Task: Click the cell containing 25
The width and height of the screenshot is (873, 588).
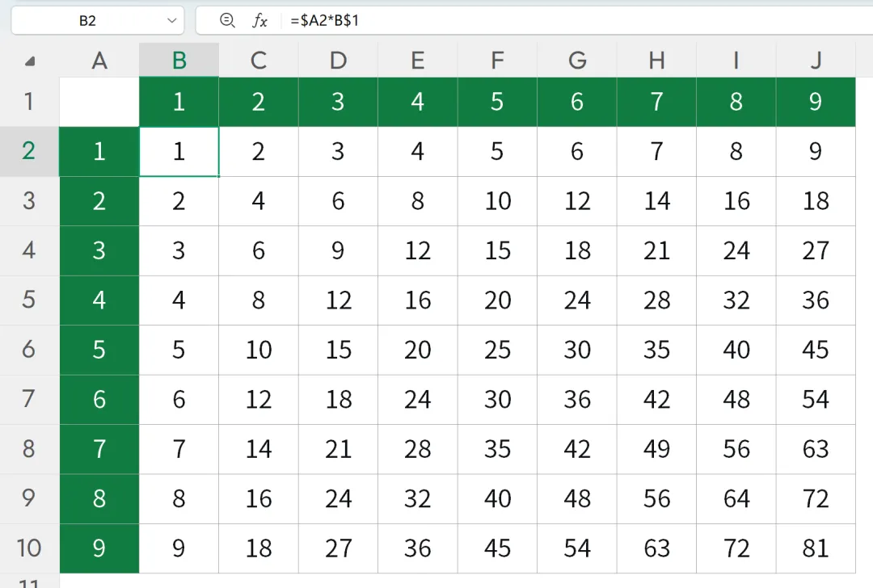Action: (497, 350)
